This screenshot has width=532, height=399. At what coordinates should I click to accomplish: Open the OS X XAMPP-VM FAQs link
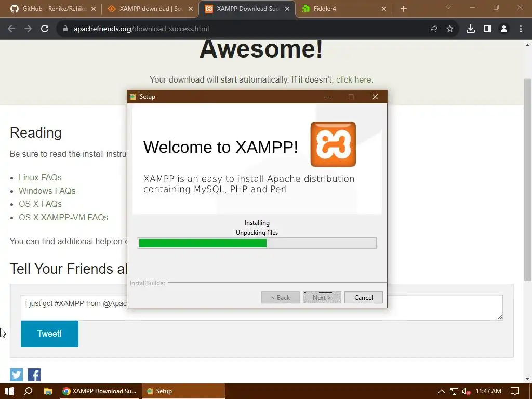tap(63, 217)
